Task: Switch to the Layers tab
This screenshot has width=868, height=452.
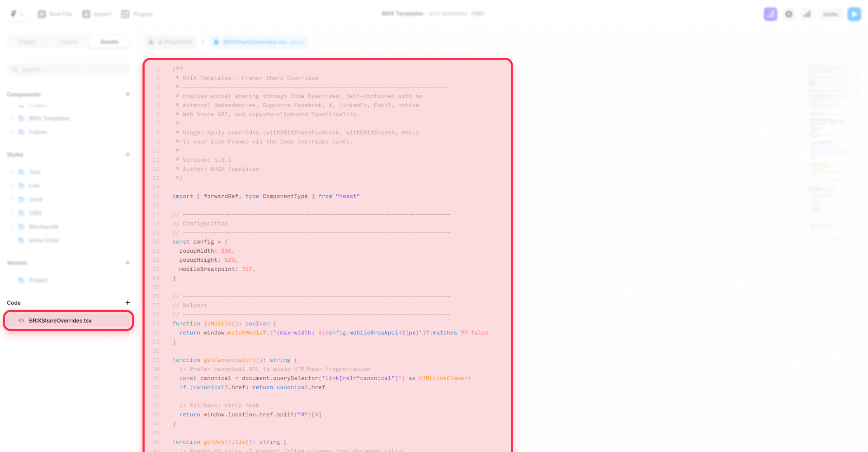Action: (68, 42)
